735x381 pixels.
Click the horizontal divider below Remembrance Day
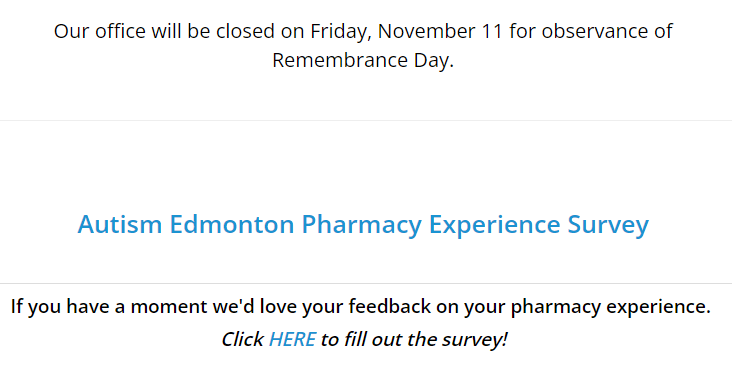[x=366, y=120]
